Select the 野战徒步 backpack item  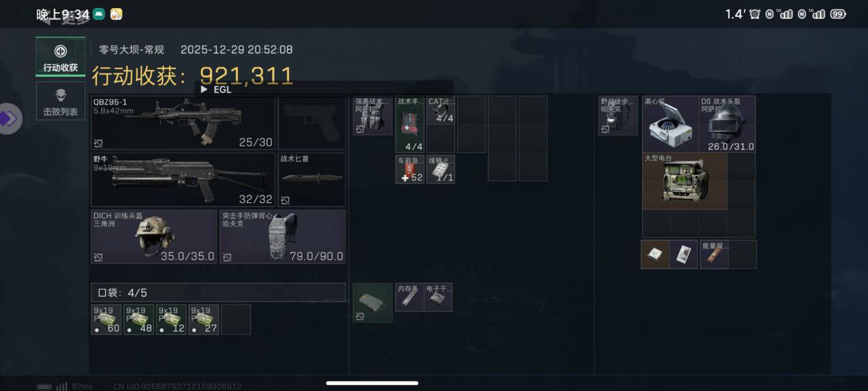point(618,115)
